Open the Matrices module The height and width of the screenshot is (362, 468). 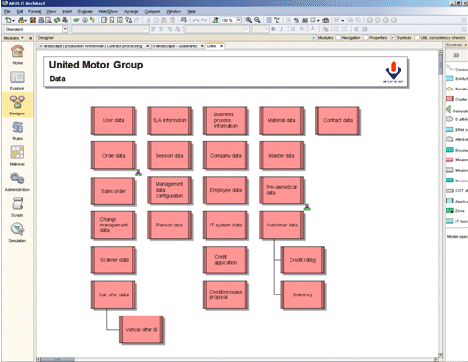pos(17,155)
